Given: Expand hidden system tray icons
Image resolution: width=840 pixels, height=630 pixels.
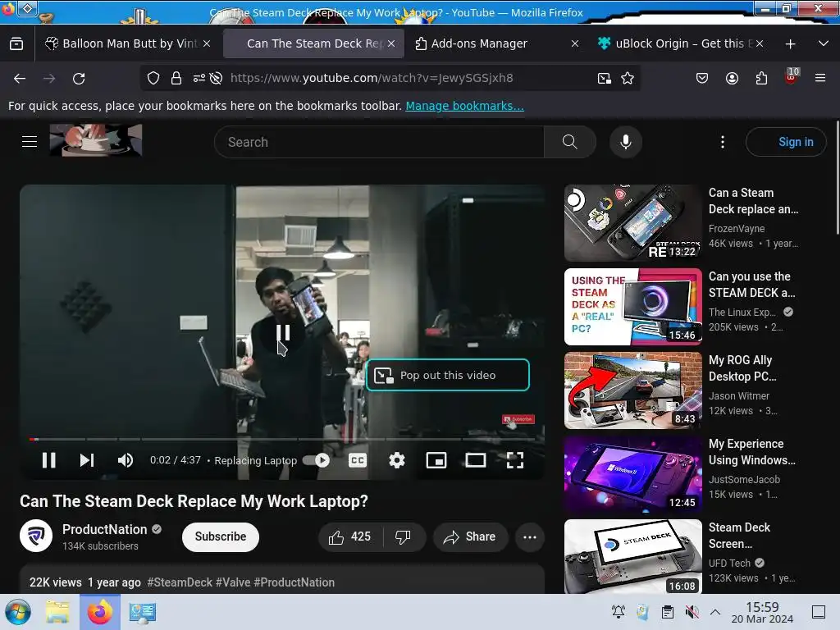Looking at the screenshot, I should [715, 612].
